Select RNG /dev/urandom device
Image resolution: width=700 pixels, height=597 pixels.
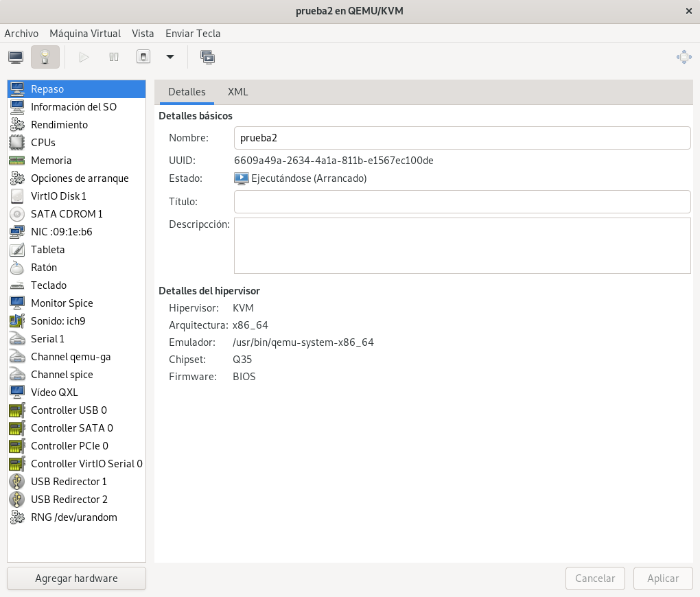click(76, 517)
